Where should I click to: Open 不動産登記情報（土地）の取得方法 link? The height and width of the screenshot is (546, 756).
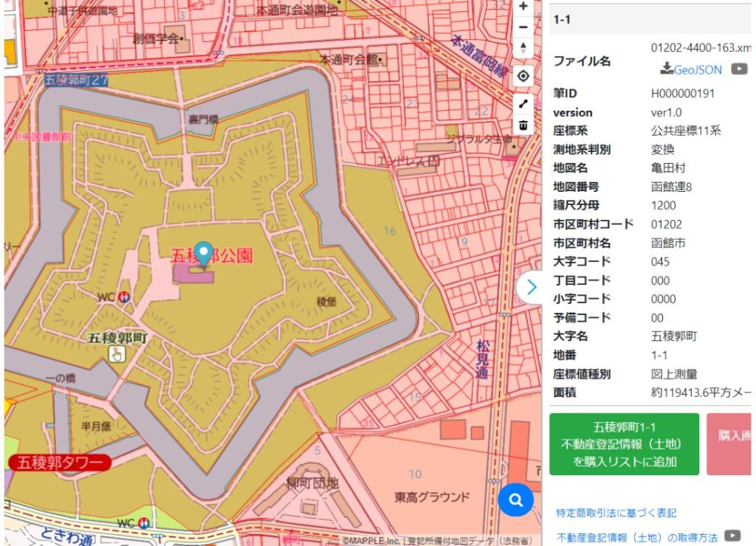[637, 537]
